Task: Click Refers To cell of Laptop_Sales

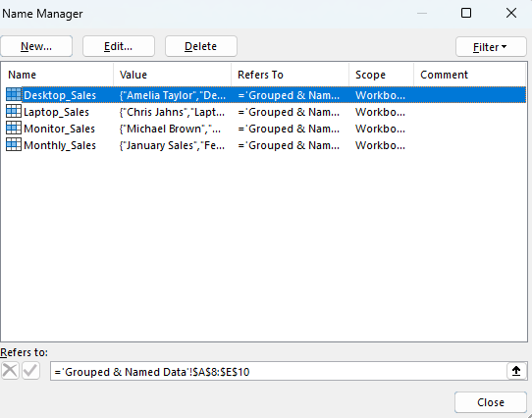Action: pyautogui.click(x=289, y=112)
